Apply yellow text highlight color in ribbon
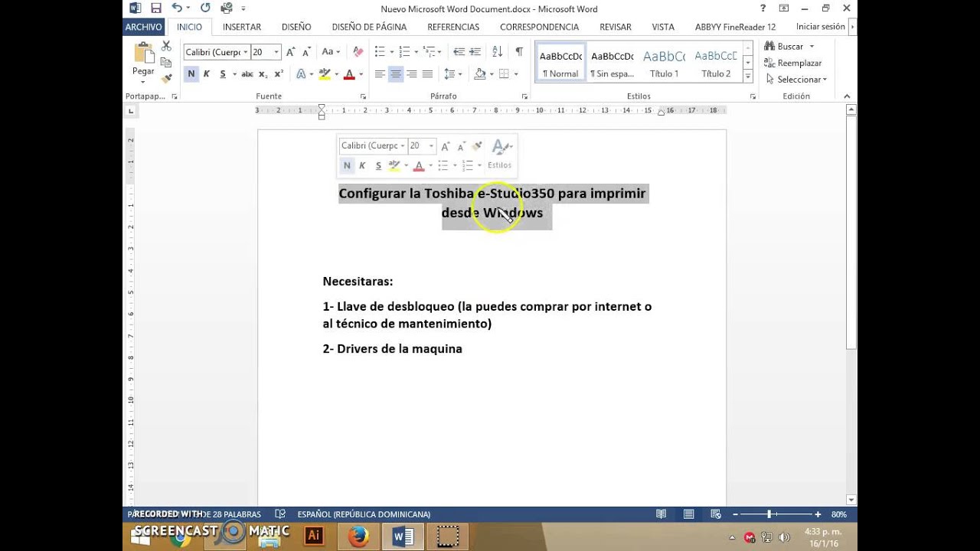This screenshot has height=551, width=980. point(325,74)
